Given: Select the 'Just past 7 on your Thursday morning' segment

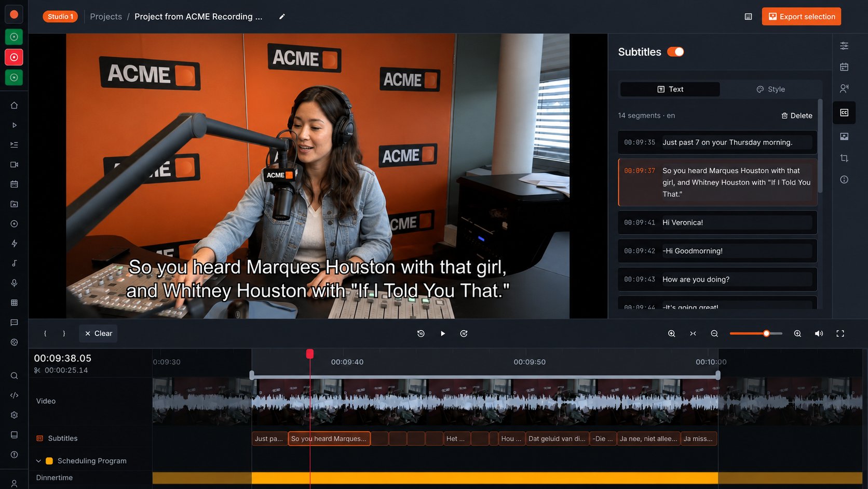Looking at the screenshot, I should tap(717, 142).
